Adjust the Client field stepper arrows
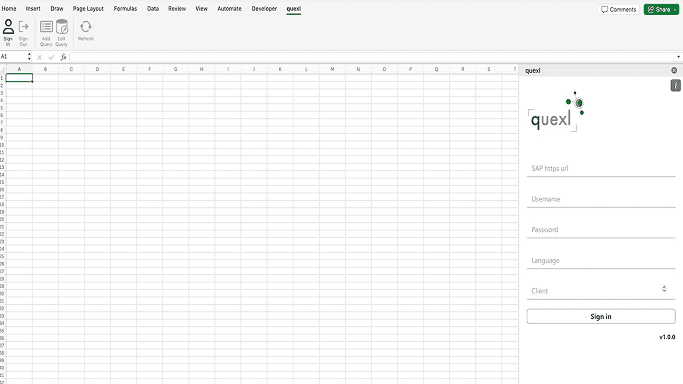Screen dimensions: 683x384 pyautogui.click(x=664, y=288)
